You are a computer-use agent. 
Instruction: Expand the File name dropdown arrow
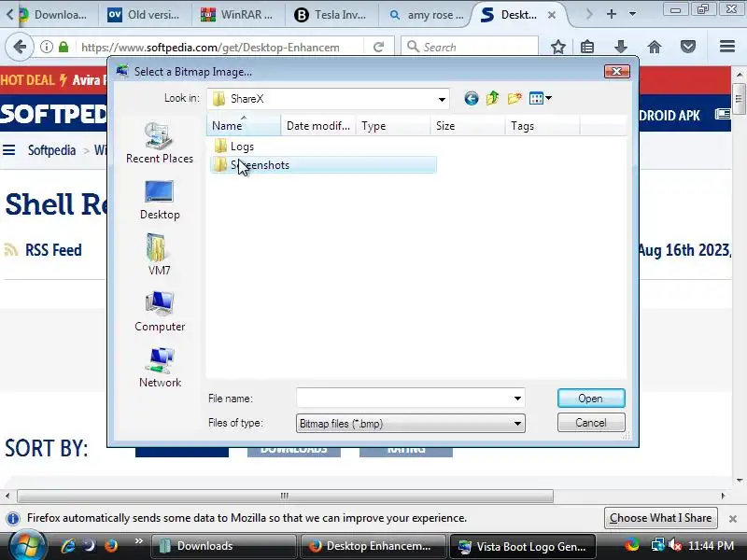517,399
